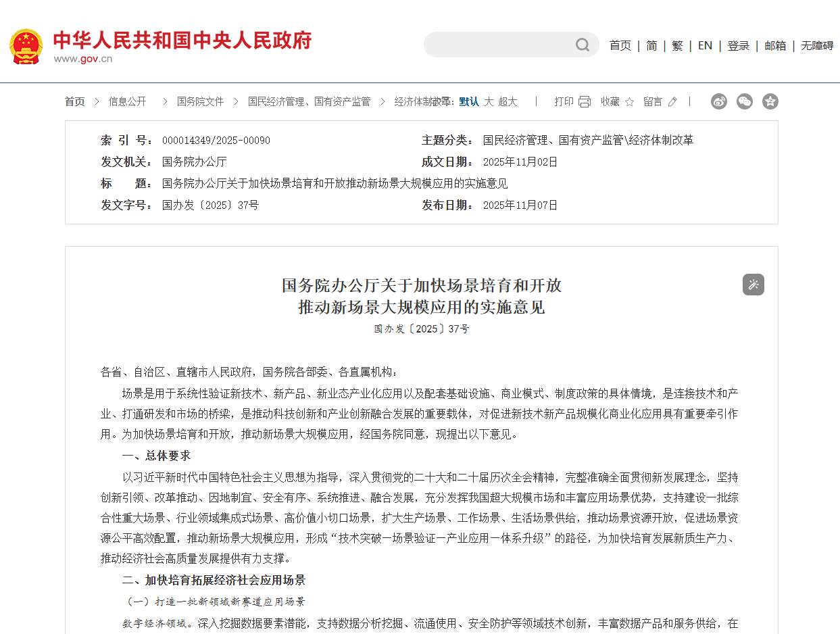The width and height of the screenshot is (840, 634).
Task: Click the QQ空间 share icon
Action: pos(770,101)
